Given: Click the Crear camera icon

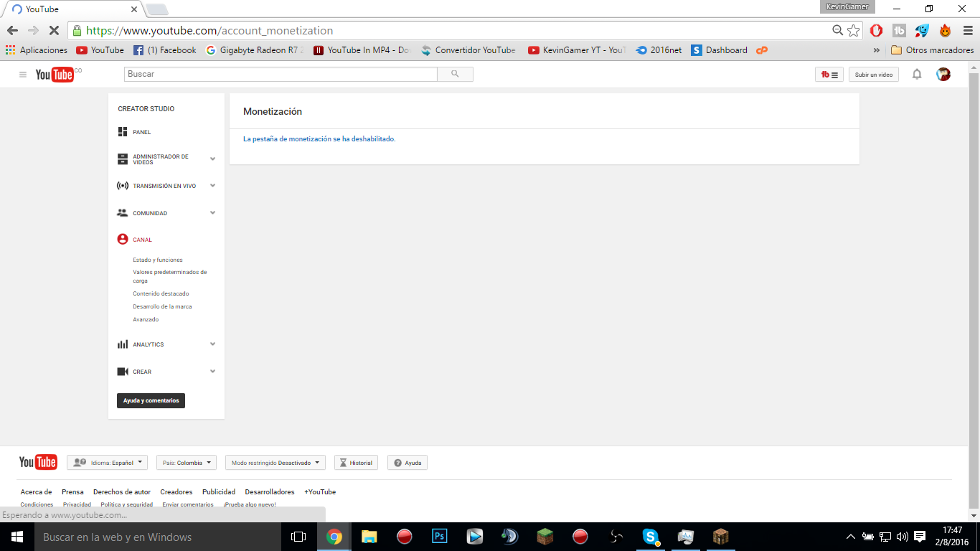Looking at the screenshot, I should coord(123,372).
